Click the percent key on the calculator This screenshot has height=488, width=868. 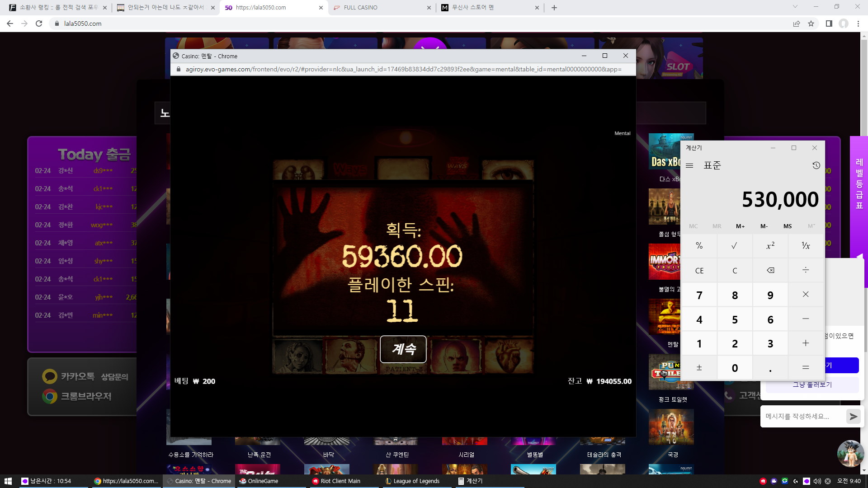pos(699,246)
